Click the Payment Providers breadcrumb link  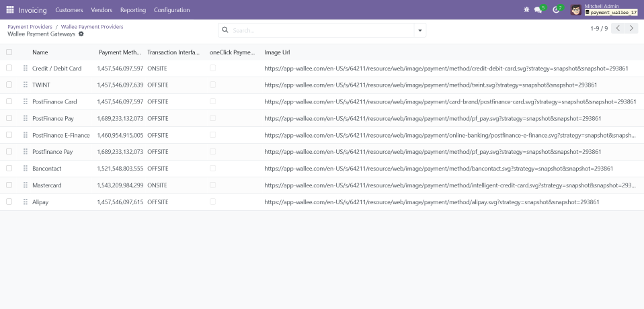coord(30,27)
